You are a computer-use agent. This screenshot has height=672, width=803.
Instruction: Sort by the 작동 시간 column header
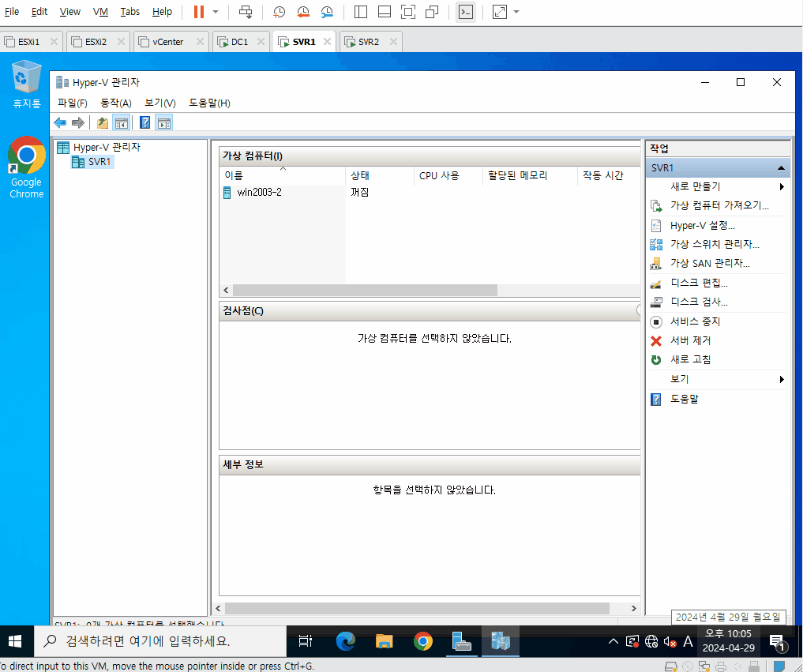point(609,175)
